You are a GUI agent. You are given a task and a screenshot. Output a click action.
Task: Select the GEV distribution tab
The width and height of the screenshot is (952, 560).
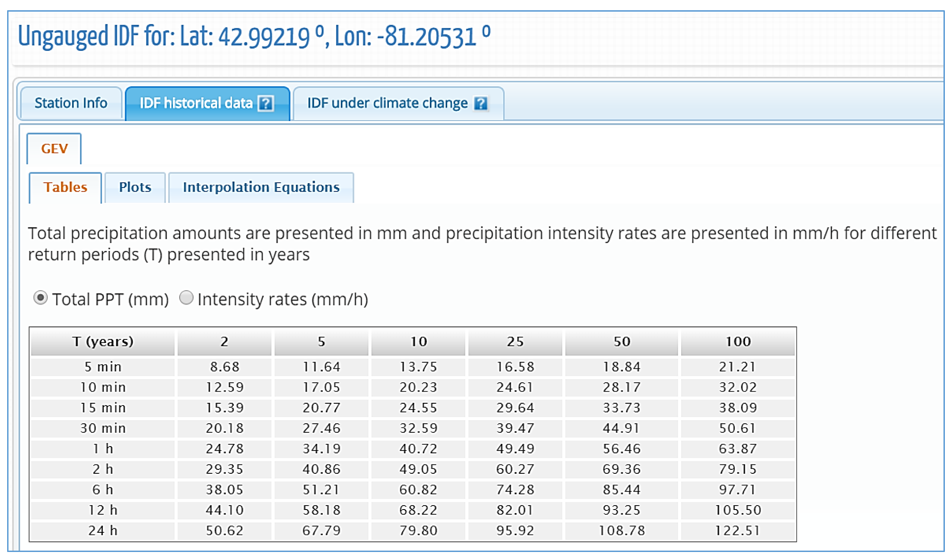pyautogui.click(x=54, y=149)
